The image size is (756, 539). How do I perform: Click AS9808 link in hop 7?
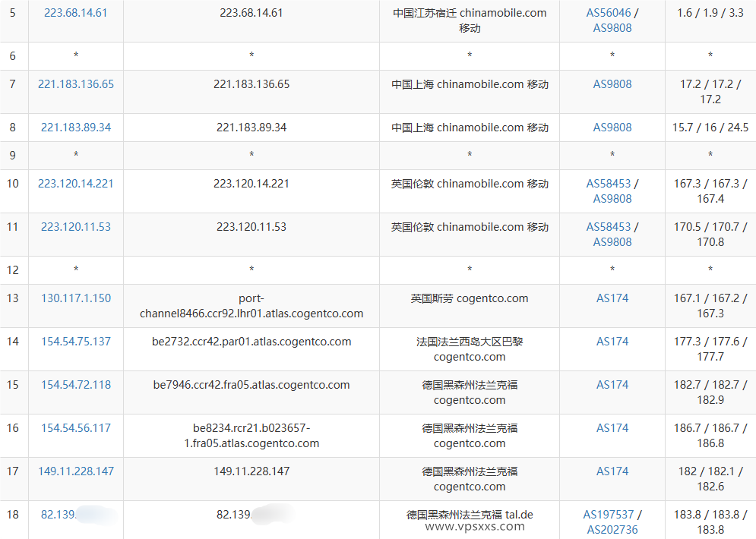tap(612, 84)
